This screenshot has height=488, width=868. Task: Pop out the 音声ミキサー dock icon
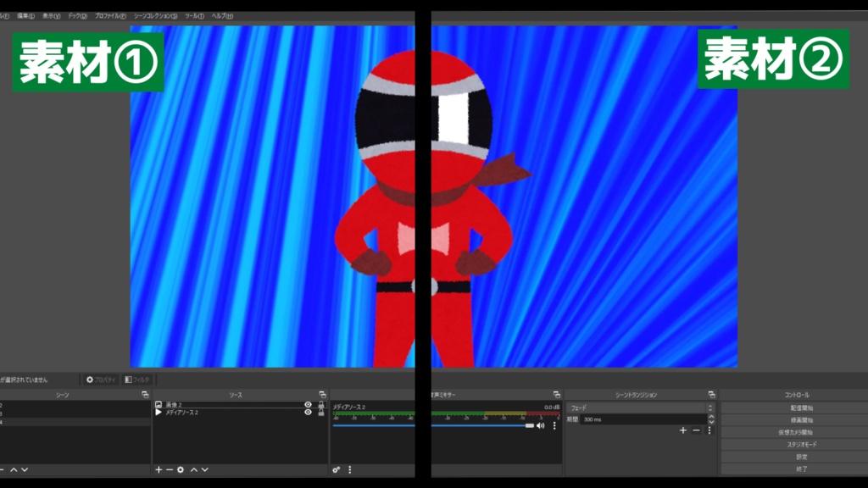point(556,395)
